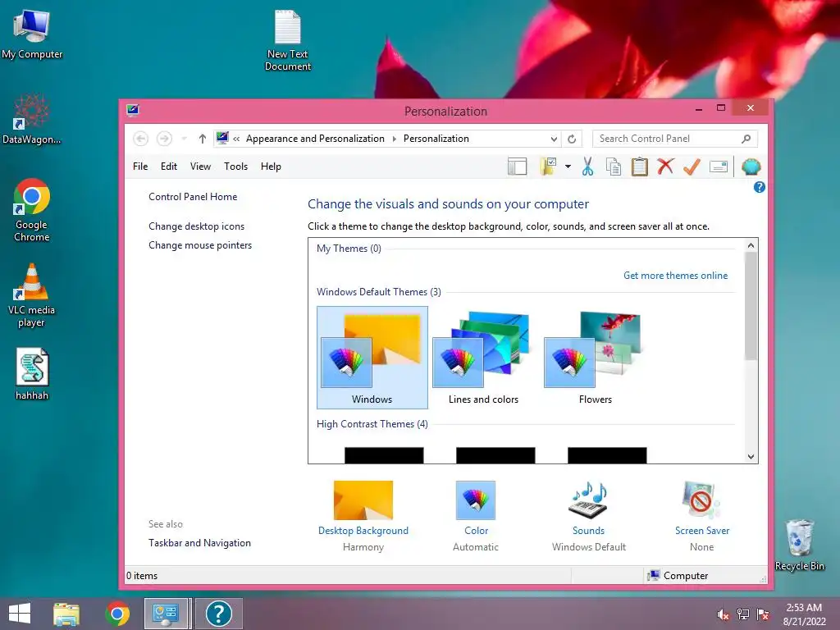Click the Copy toolbar icon

coord(614,167)
